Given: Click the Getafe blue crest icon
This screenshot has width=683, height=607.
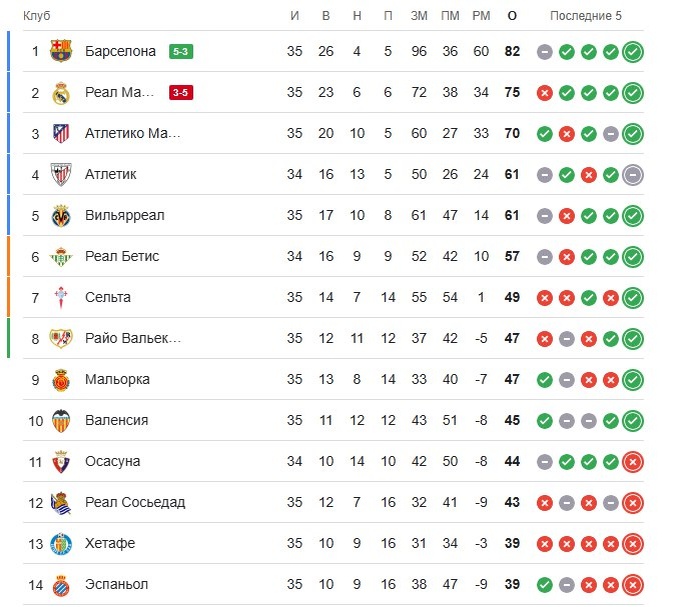Looking at the screenshot, I should click(x=61, y=543).
